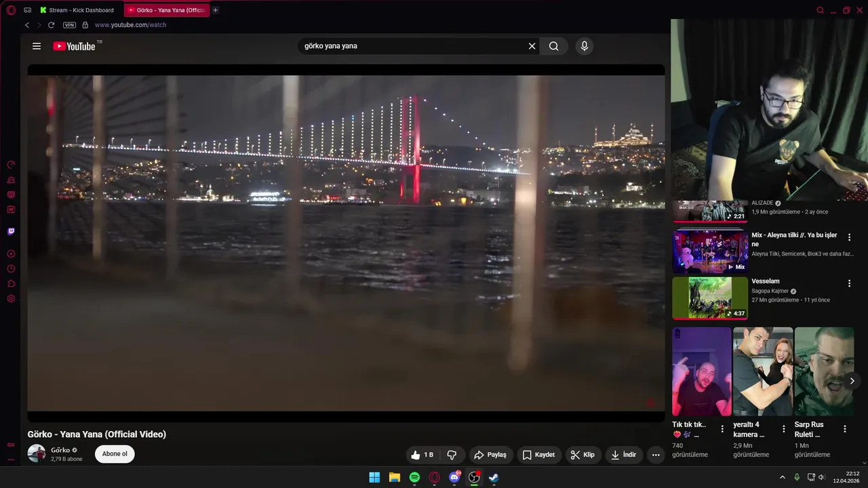Subscribe with the Abone ol button
This screenshot has height=488, width=868.
pos(115,454)
